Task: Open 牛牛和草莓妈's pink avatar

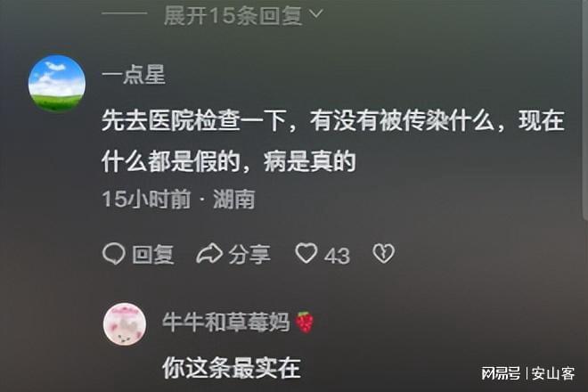Action: coord(125,323)
